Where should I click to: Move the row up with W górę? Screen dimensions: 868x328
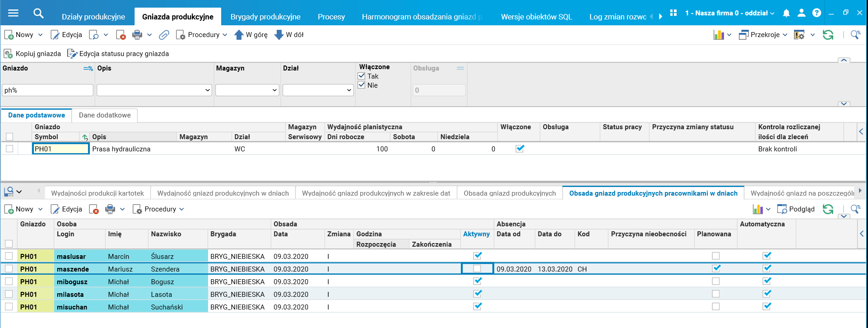point(251,35)
